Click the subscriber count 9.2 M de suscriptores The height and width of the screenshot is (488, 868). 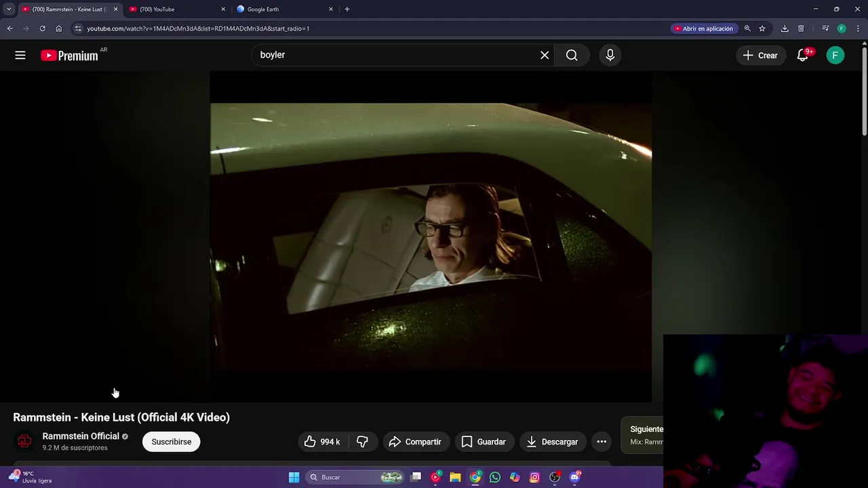(x=75, y=448)
